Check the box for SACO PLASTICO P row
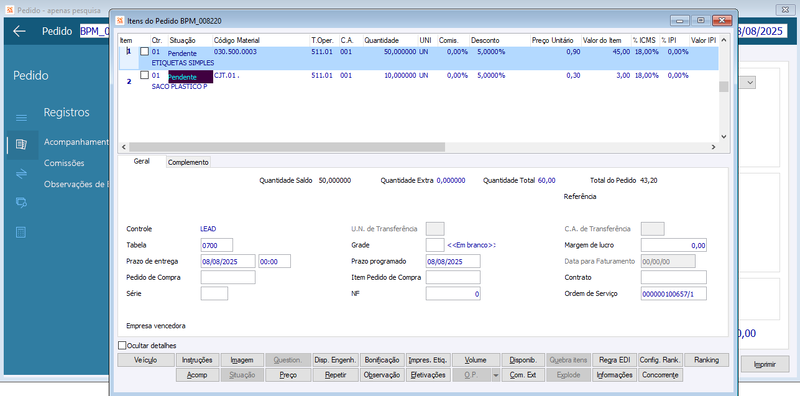The image size is (800, 396). coord(145,75)
